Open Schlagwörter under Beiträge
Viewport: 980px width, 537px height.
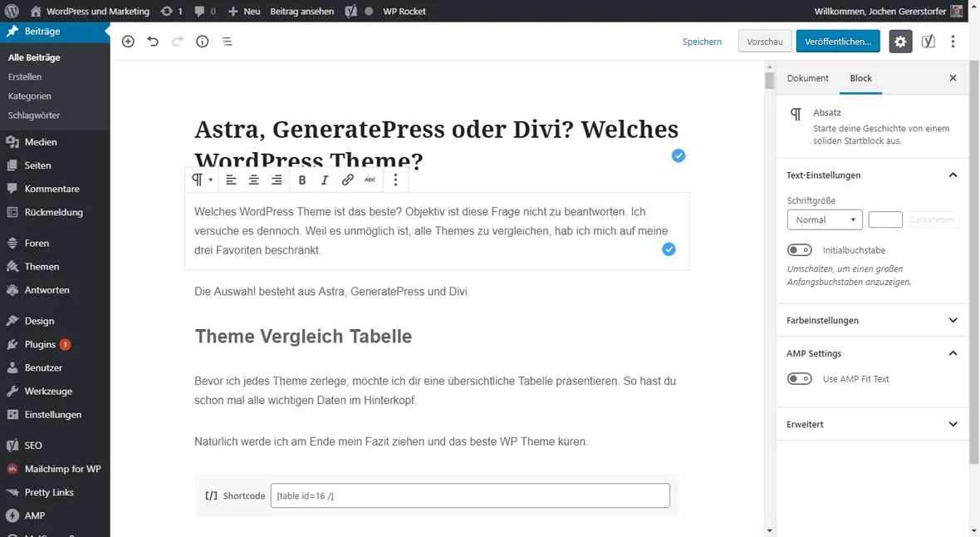tap(34, 116)
